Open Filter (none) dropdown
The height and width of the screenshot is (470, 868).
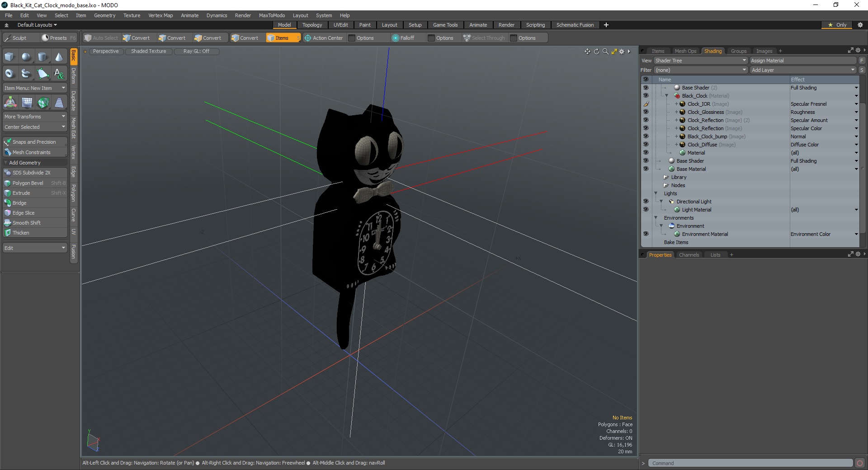tap(701, 70)
